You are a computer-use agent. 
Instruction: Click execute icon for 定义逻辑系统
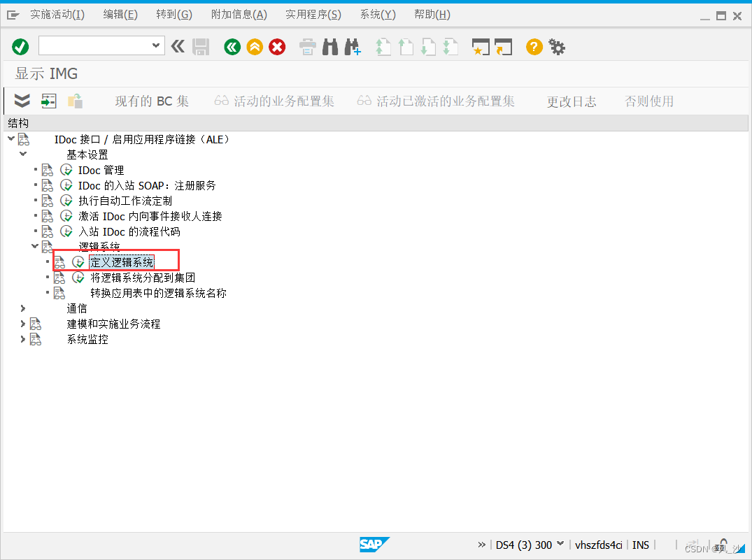pos(78,261)
